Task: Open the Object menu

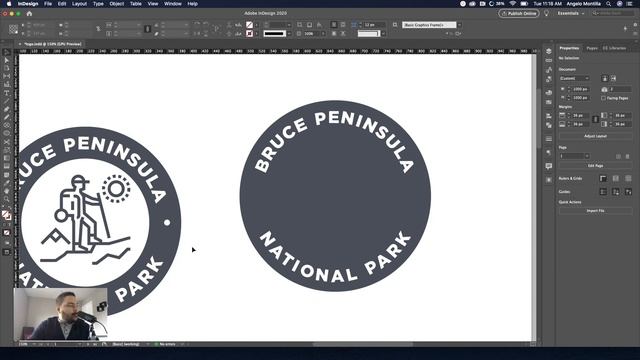Action: tap(116, 4)
